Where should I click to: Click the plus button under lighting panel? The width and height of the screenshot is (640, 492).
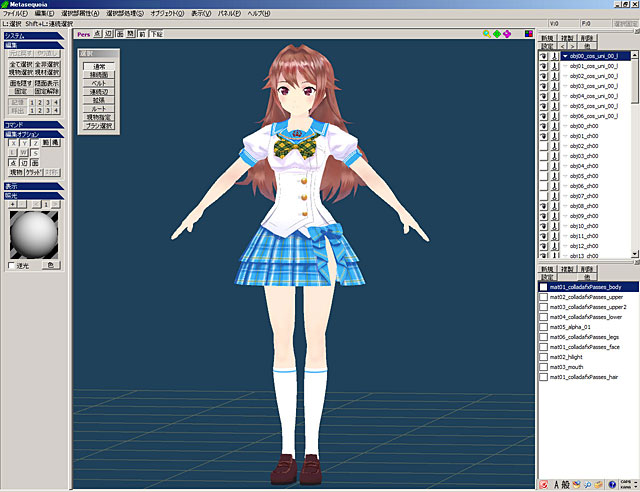(13, 204)
